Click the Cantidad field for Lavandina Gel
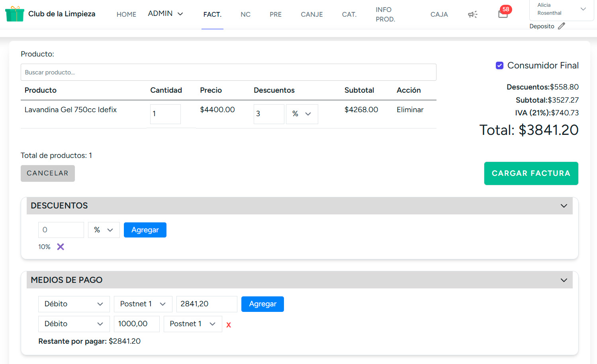The image size is (597, 364). tap(165, 114)
